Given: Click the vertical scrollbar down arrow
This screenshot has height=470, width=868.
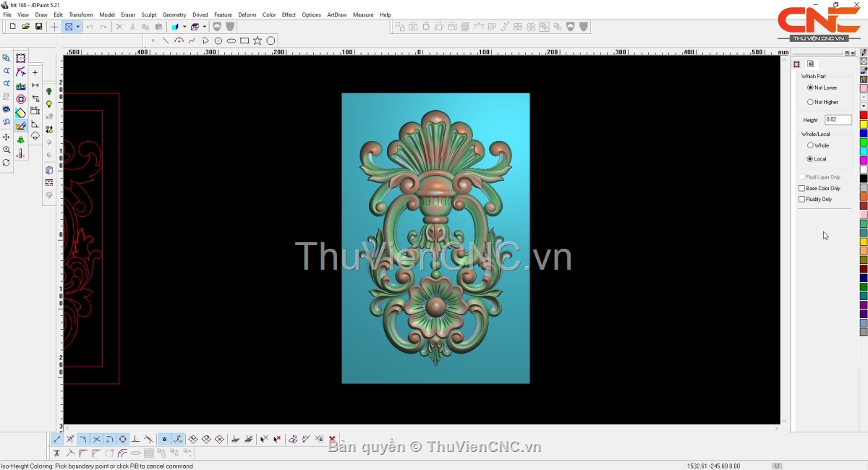Looking at the screenshot, I should point(784,420).
